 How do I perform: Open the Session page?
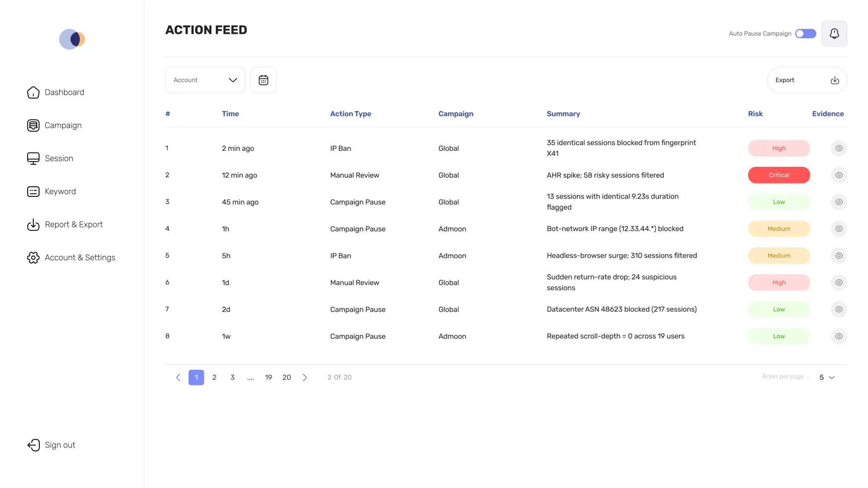click(50, 158)
